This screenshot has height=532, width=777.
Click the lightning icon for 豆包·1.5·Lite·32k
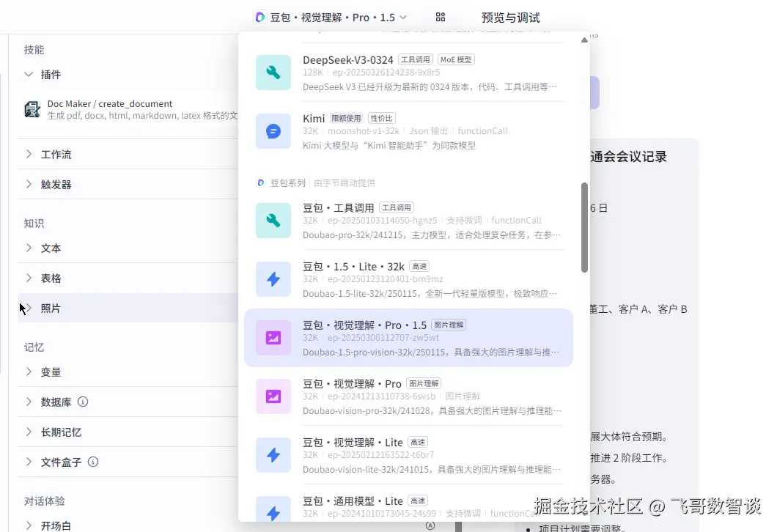[x=273, y=279]
